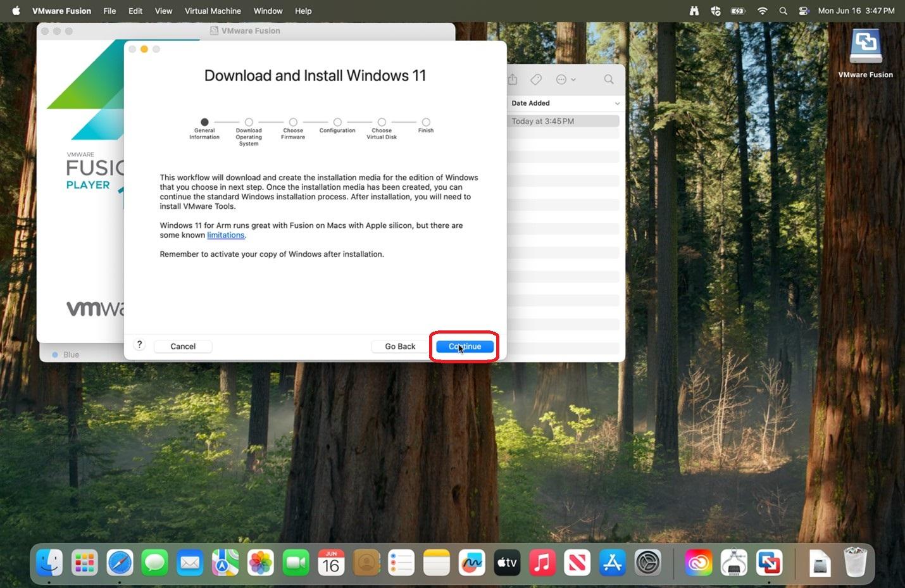
Task: Open Control Center in the menu bar
Action: 804,11
